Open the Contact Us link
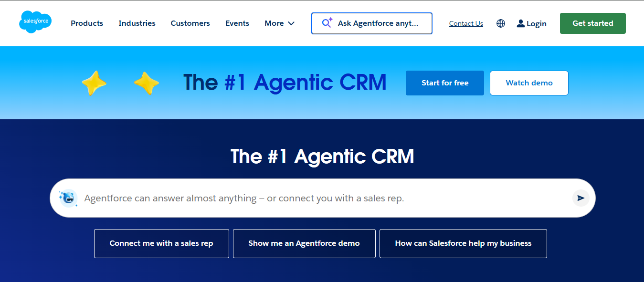This screenshot has width=644, height=282. [466, 23]
